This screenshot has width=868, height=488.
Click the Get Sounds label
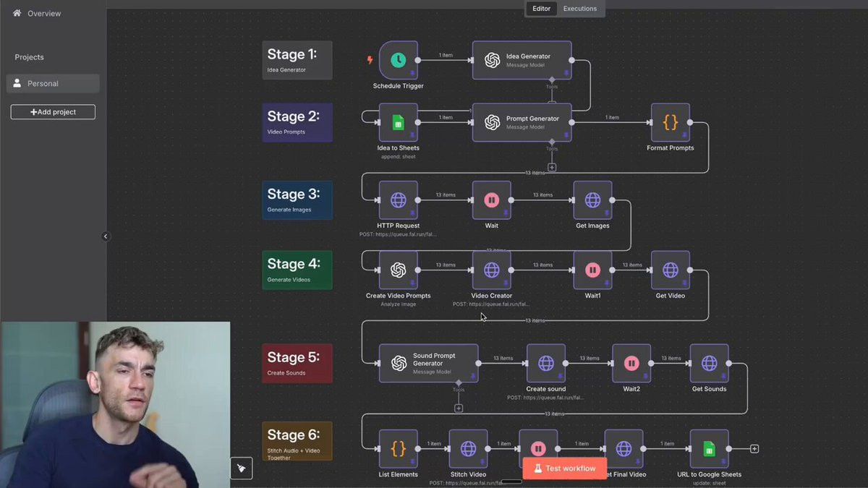pos(710,389)
